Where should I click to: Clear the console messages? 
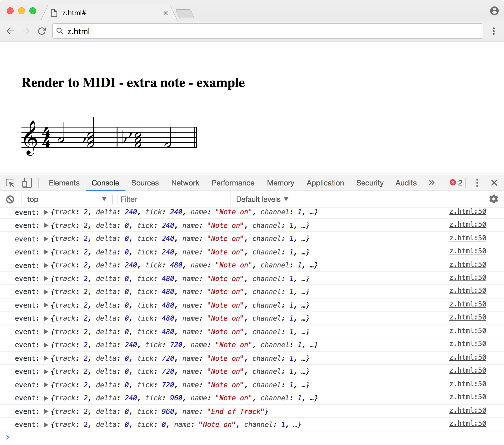(x=10, y=199)
